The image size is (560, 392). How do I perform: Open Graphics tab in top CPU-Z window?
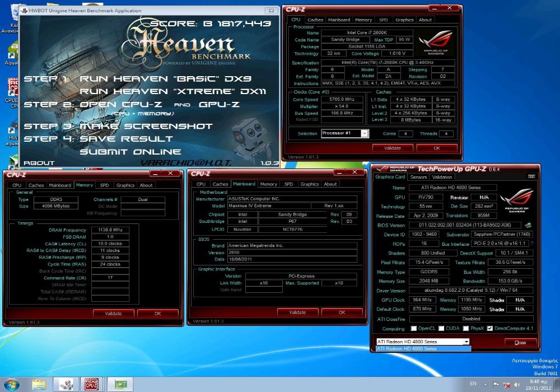404,20
